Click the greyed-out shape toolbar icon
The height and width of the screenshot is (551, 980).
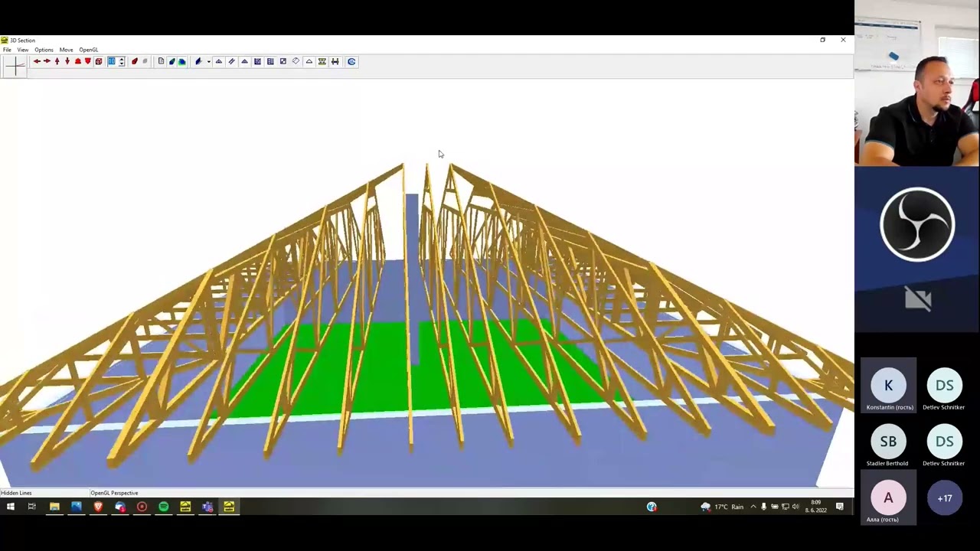coord(145,61)
